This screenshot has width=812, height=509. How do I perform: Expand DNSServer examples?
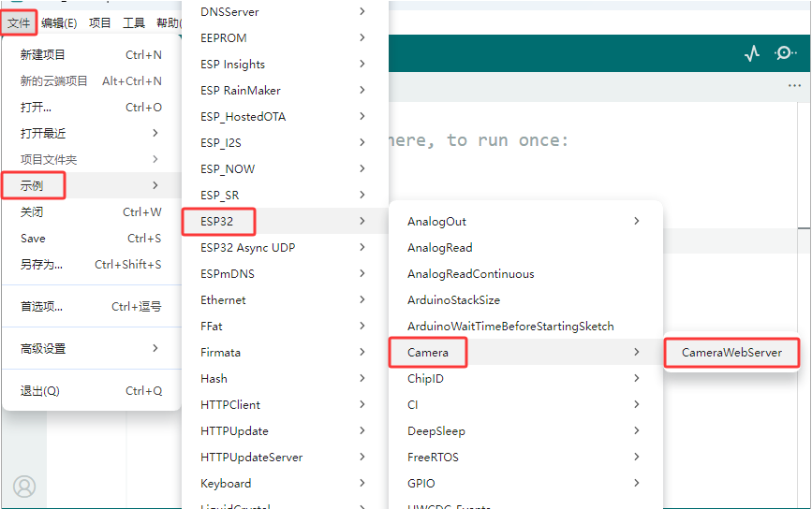click(285, 11)
